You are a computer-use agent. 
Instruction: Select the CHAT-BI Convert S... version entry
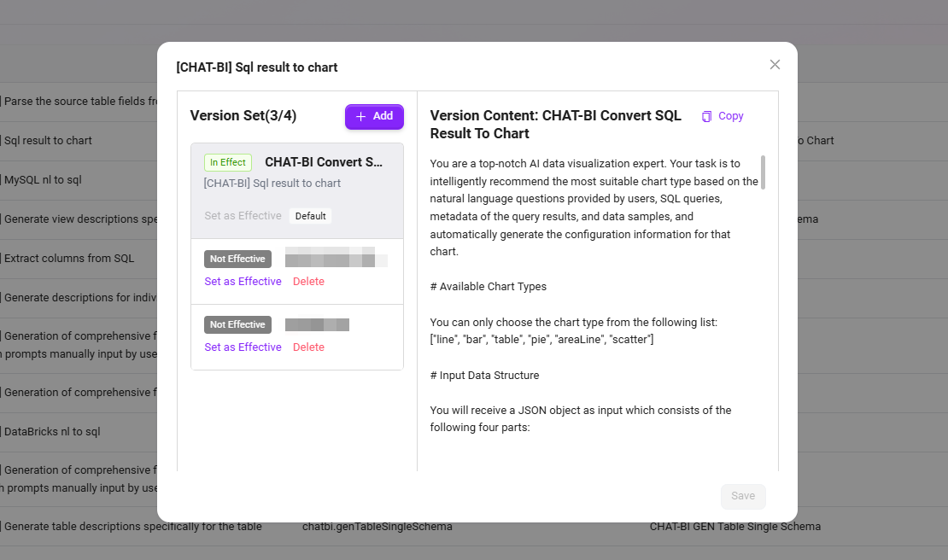pos(324,162)
